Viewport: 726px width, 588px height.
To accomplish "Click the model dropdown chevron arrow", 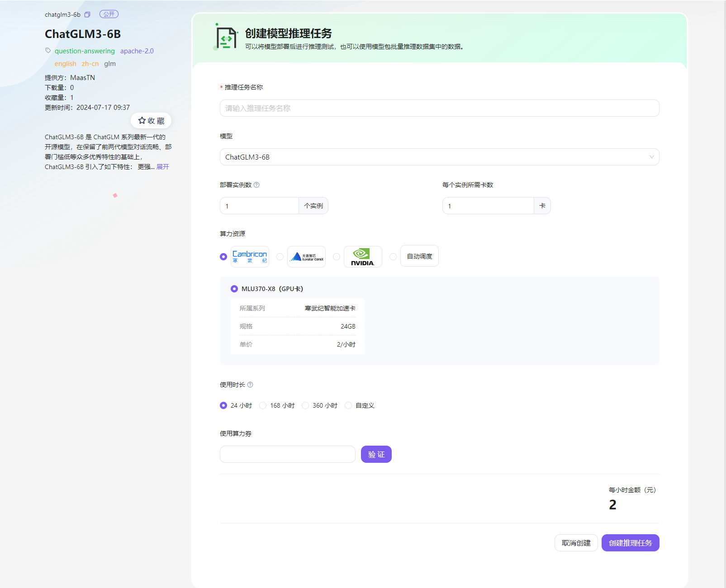I will [652, 157].
